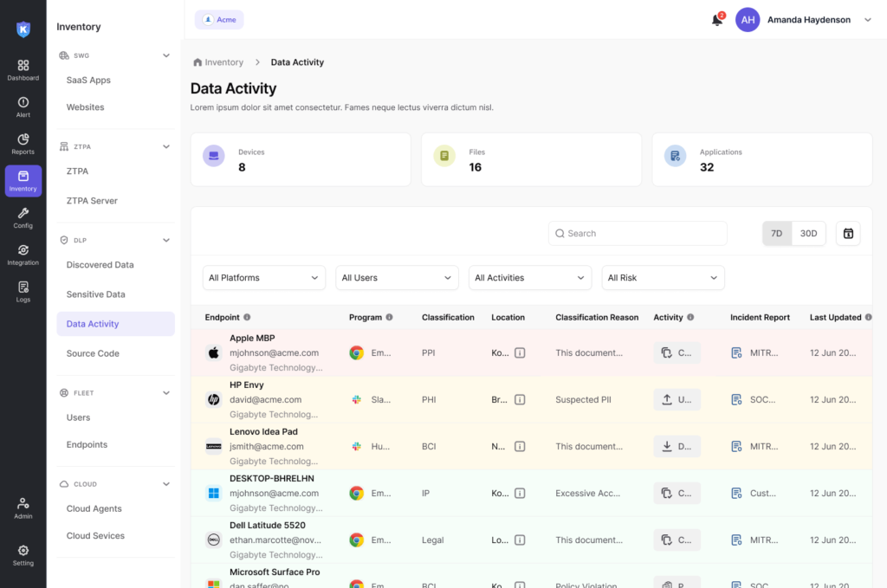This screenshot has height=588, width=887.
Task: Select the Alert icon in the sidebar
Action: pyautogui.click(x=23, y=106)
